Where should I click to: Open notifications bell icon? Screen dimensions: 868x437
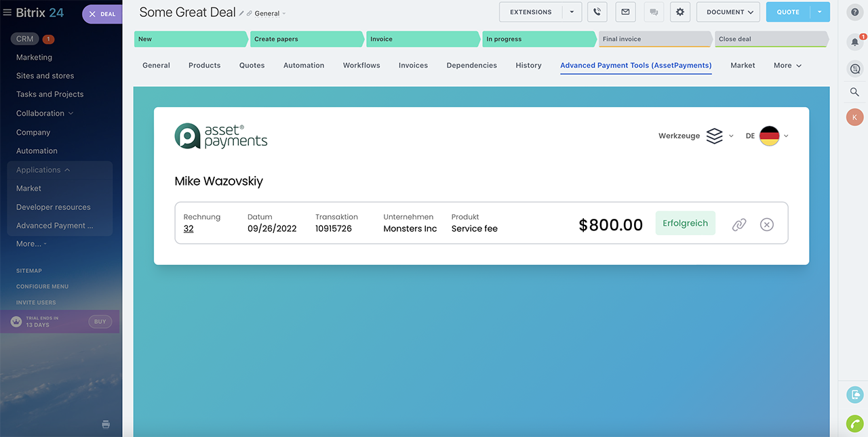pyautogui.click(x=854, y=42)
